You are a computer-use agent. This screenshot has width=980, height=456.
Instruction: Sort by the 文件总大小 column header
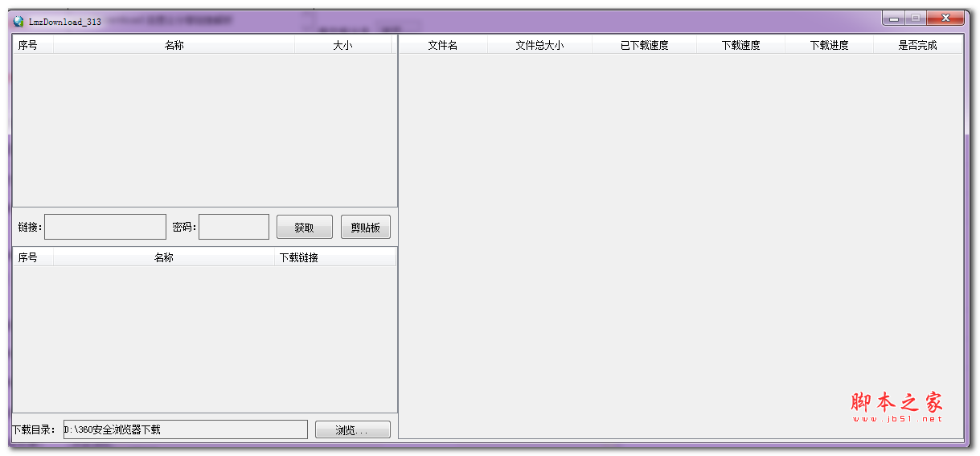point(540,46)
